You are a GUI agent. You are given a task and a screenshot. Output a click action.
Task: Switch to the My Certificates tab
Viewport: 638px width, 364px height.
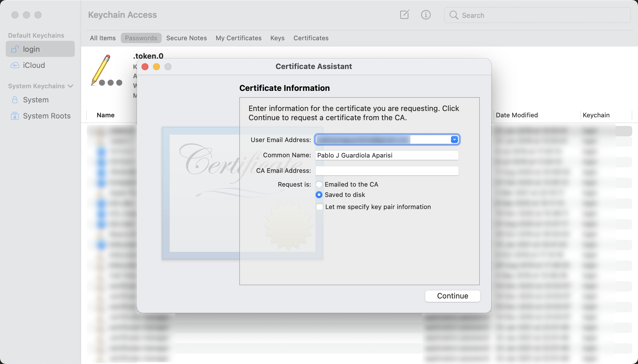coord(238,38)
